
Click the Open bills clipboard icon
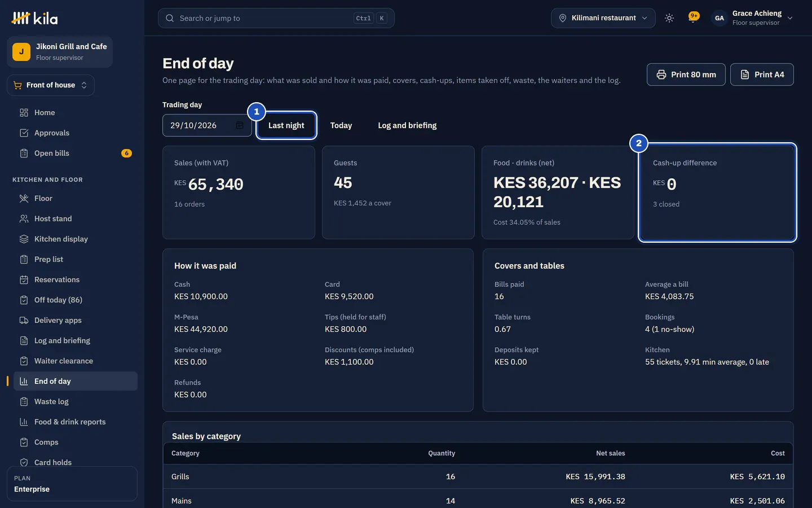pos(24,154)
